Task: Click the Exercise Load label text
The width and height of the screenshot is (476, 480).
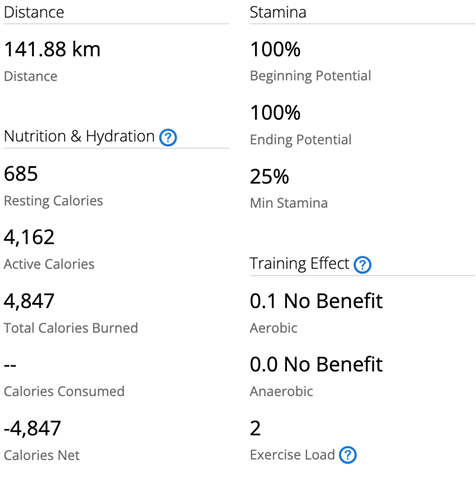Action: 292,455
